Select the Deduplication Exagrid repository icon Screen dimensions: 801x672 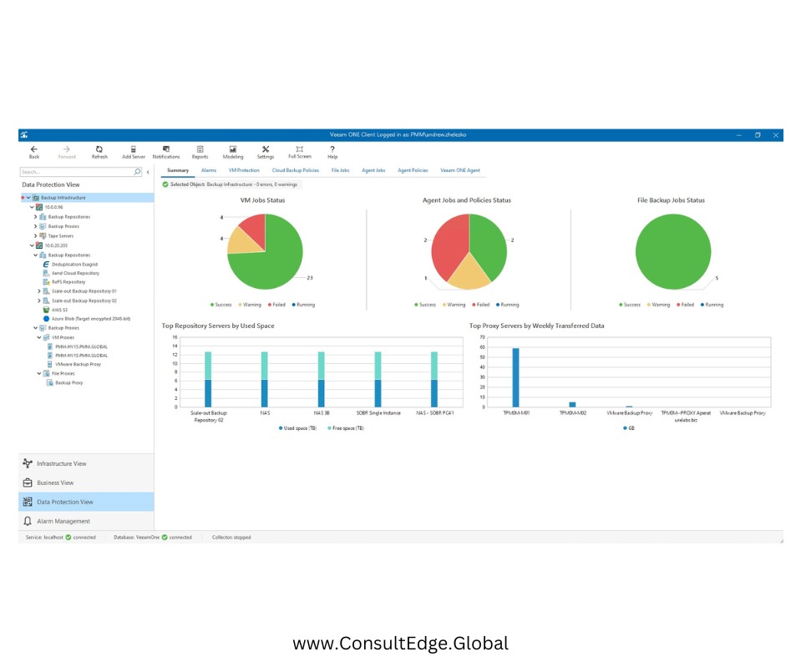(46, 265)
